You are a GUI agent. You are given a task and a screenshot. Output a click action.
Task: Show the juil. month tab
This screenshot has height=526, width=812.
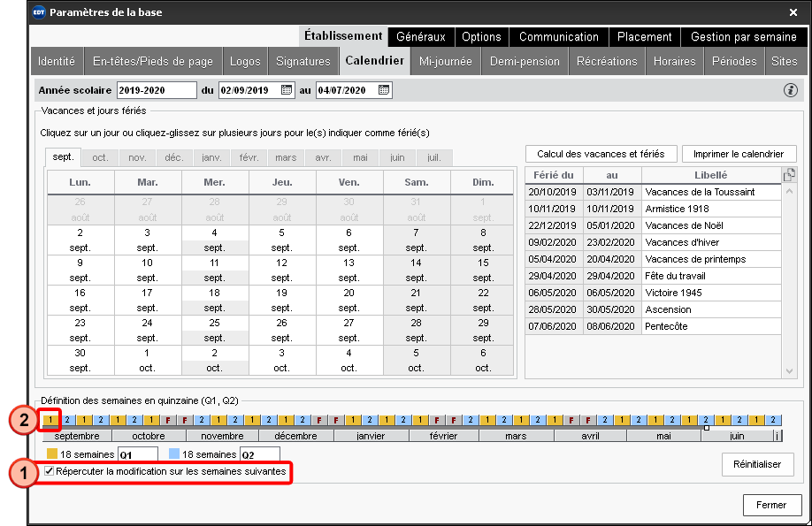[x=434, y=157]
